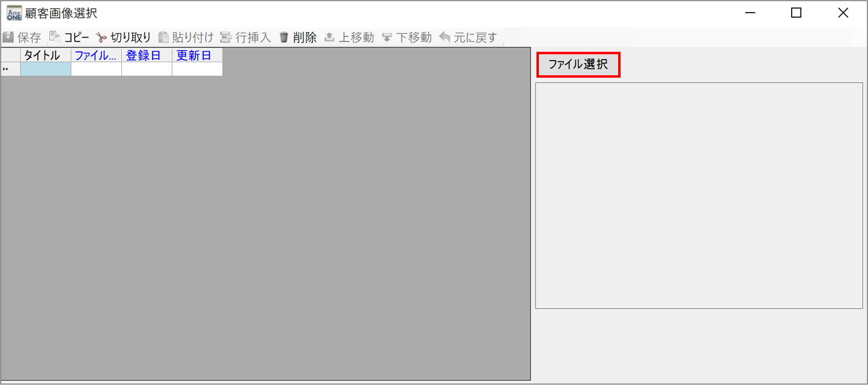Click the AnyONE app icon in title bar

(x=14, y=13)
